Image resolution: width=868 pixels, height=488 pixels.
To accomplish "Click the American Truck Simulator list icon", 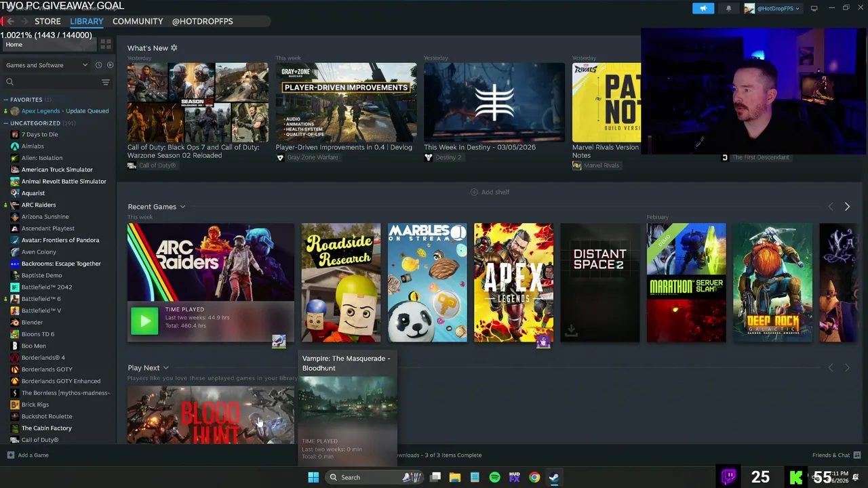I will 15,169.
